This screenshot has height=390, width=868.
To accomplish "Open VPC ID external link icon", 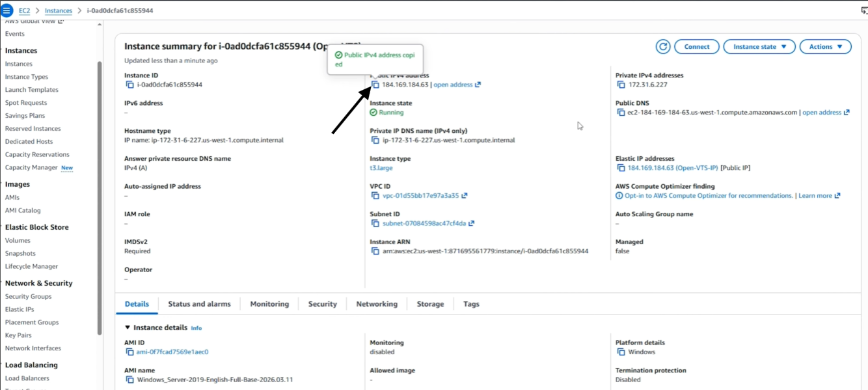I will pyautogui.click(x=465, y=195).
